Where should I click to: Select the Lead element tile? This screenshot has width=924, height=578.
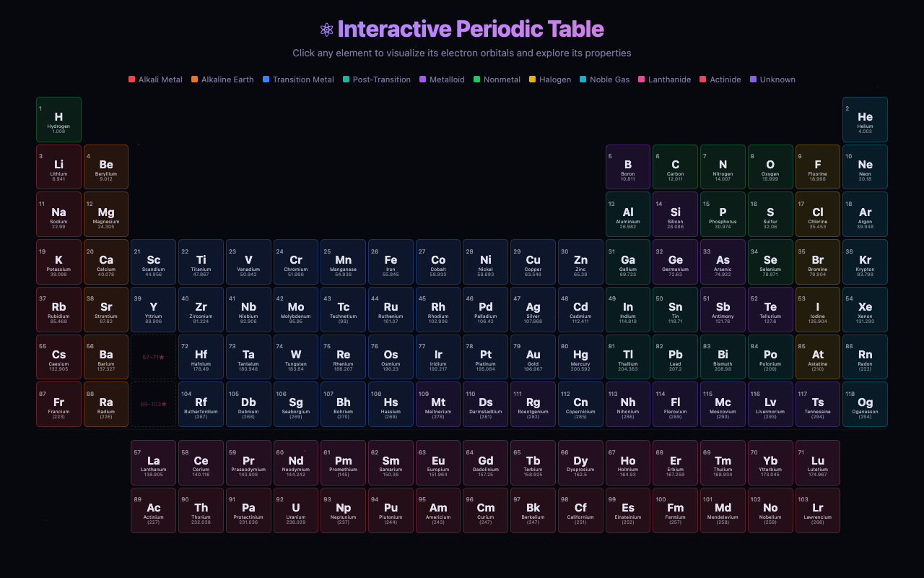(675, 357)
